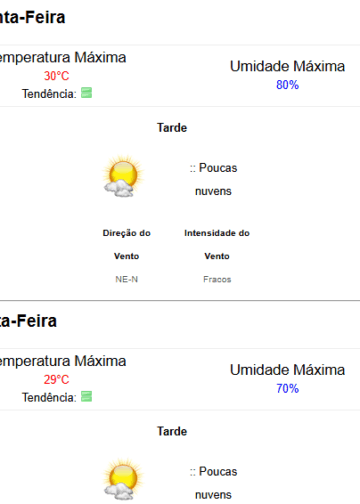The height and width of the screenshot is (504, 360).
Task: Click the sun and cloud icon for 29°C day
Action: coord(123,479)
